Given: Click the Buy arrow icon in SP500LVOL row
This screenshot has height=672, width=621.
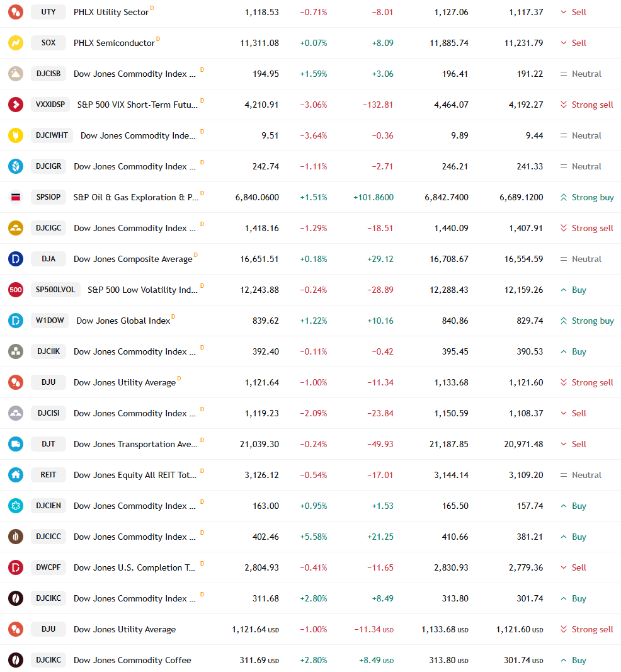Looking at the screenshot, I should coord(564,290).
